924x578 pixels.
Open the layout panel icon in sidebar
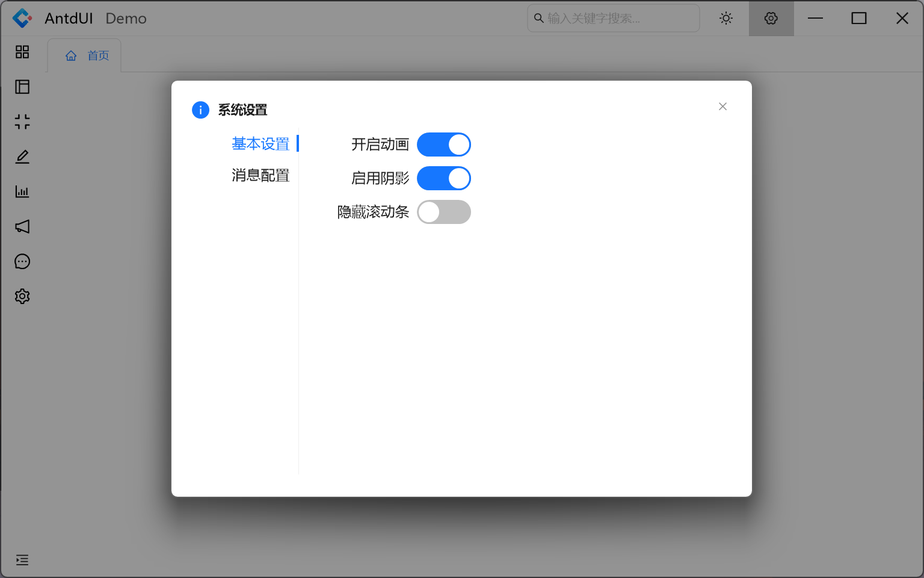tap(22, 87)
